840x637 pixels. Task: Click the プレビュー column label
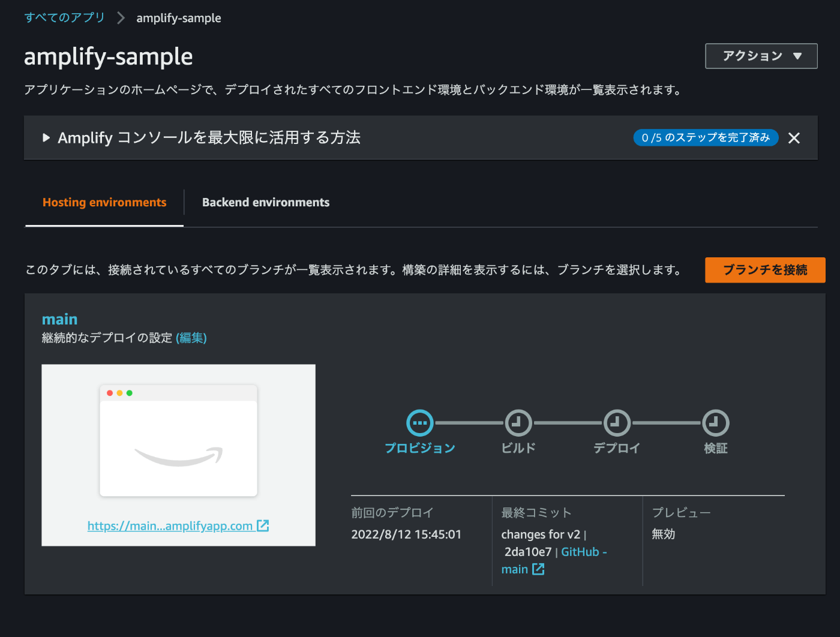tap(682, 513)
